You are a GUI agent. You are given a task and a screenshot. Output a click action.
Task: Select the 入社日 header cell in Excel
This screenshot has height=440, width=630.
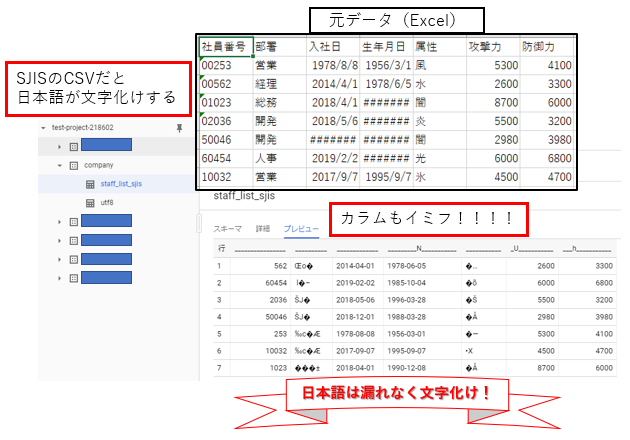[x=333, y=47]
